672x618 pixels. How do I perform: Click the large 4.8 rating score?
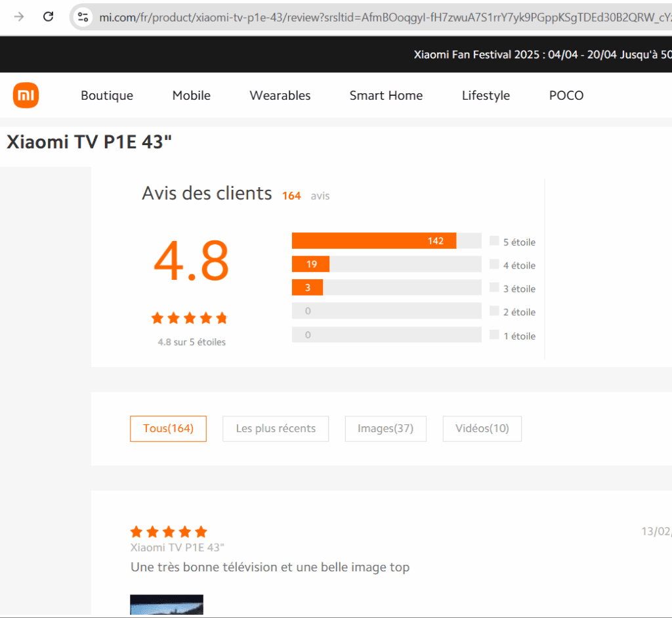(x=191, y=261)
